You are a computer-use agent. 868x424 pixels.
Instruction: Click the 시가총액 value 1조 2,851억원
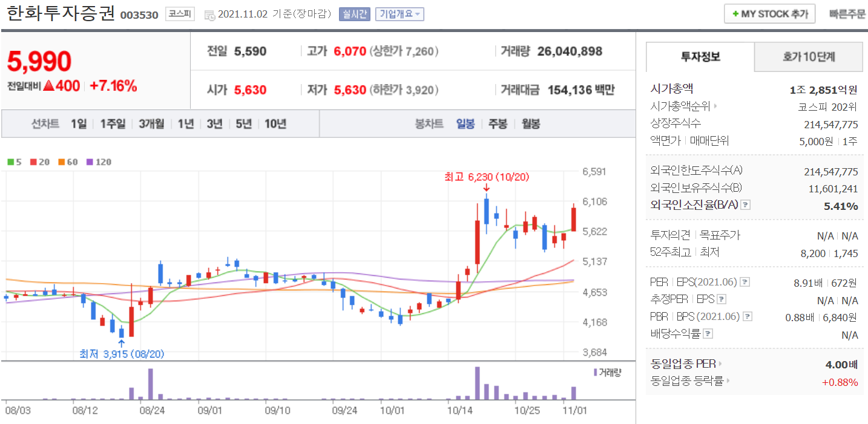(x=824, y=90)
